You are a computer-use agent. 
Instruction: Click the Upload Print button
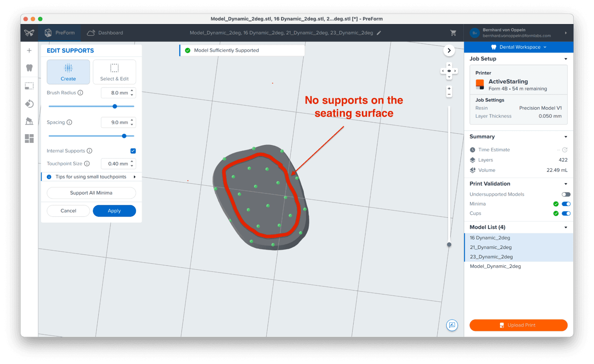tap(519, 325)
